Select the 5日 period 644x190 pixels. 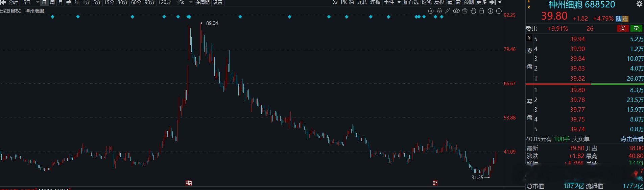tap(27, 2)
